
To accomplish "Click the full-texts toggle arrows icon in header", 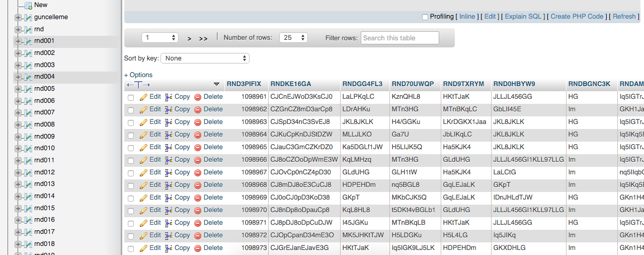I will click(x=138, y=85).
